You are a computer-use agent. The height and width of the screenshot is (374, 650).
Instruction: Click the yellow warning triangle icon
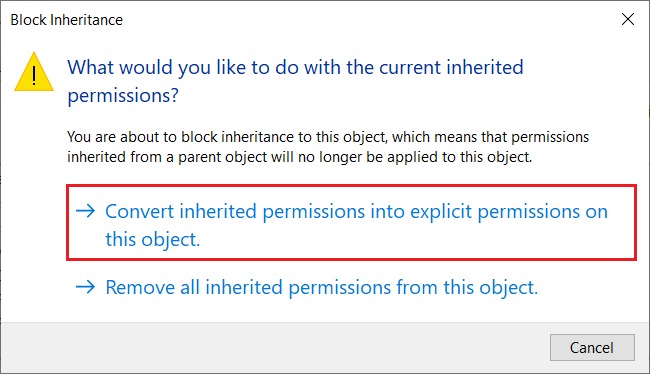(x=34, y=72)
